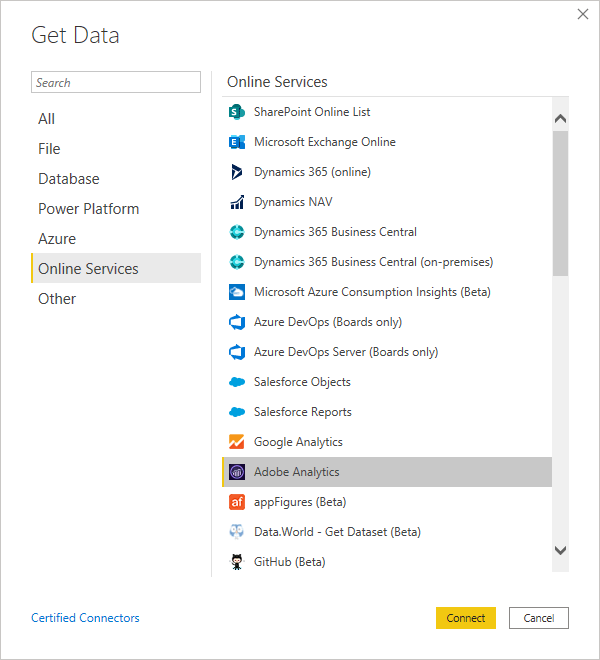The image size is (600, 660).
Task: Open the Azure category
Action: (x=57, y=239)
